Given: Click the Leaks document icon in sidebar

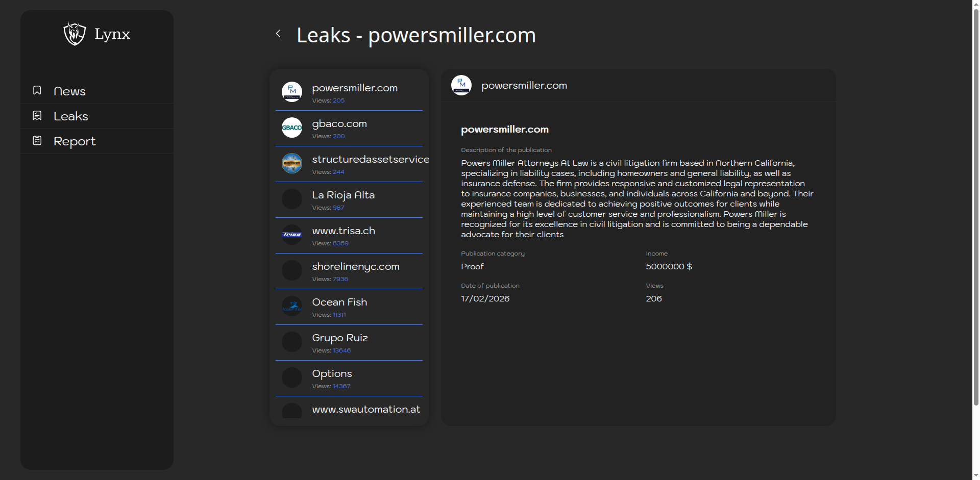Looking at the screenshot, I should click(x=37, y=116).
